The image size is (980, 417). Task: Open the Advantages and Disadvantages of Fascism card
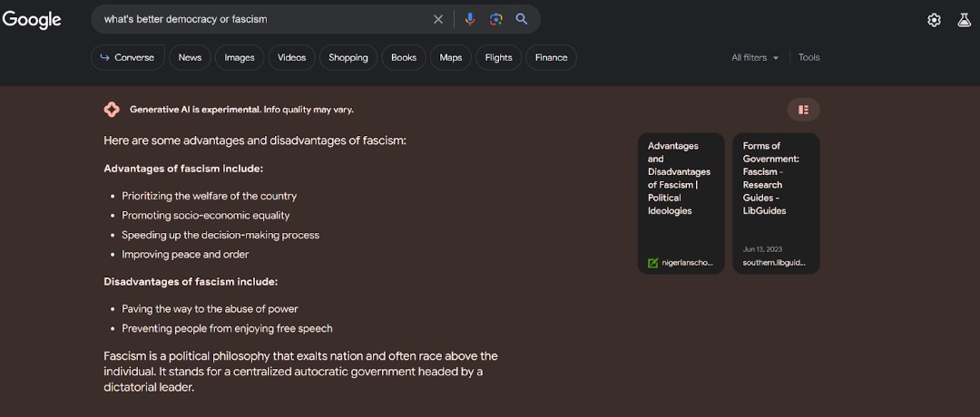coord(681,203)
